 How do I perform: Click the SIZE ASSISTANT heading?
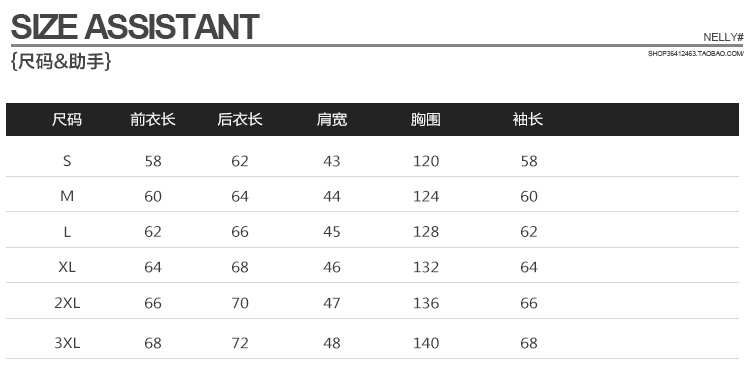(135, 27)
